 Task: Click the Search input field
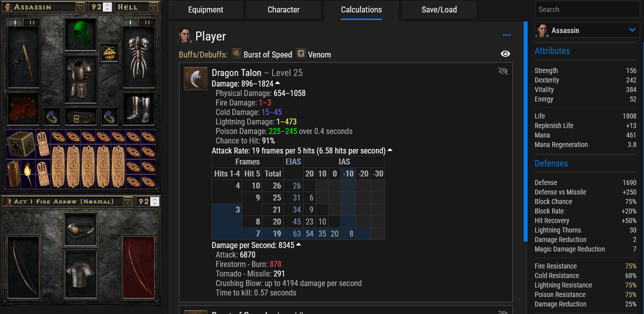[587, 9]
